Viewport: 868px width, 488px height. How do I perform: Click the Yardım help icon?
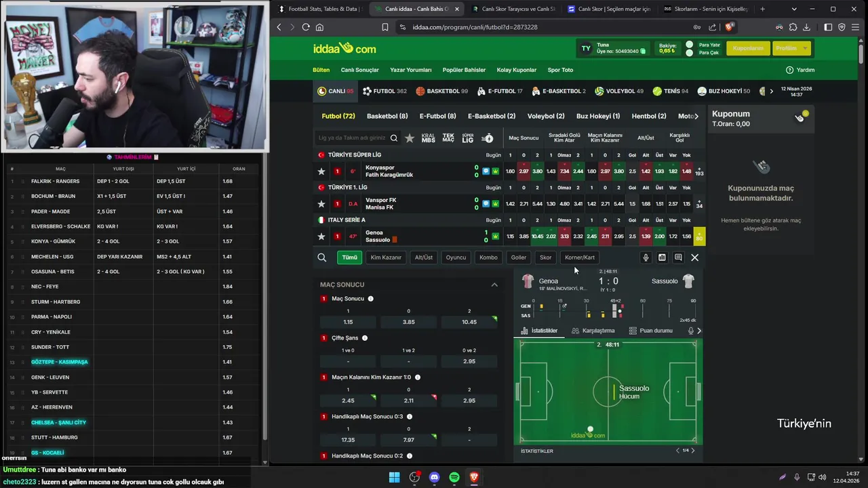point(789,70)
